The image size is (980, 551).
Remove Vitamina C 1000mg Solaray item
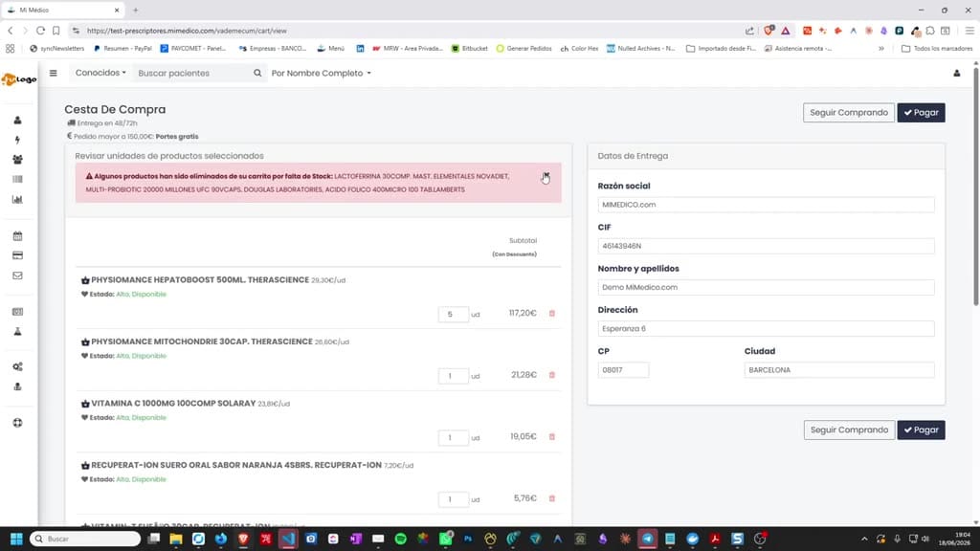pyautogui.click(x=552, y=437)
